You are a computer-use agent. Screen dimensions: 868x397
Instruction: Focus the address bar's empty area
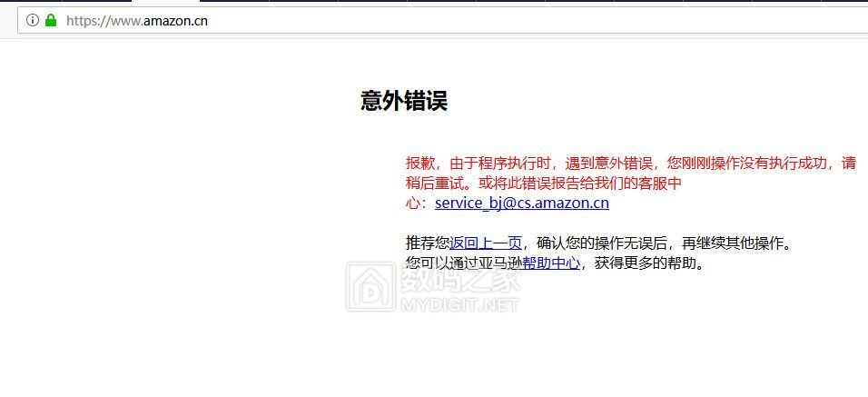click(x=537, y=21)
